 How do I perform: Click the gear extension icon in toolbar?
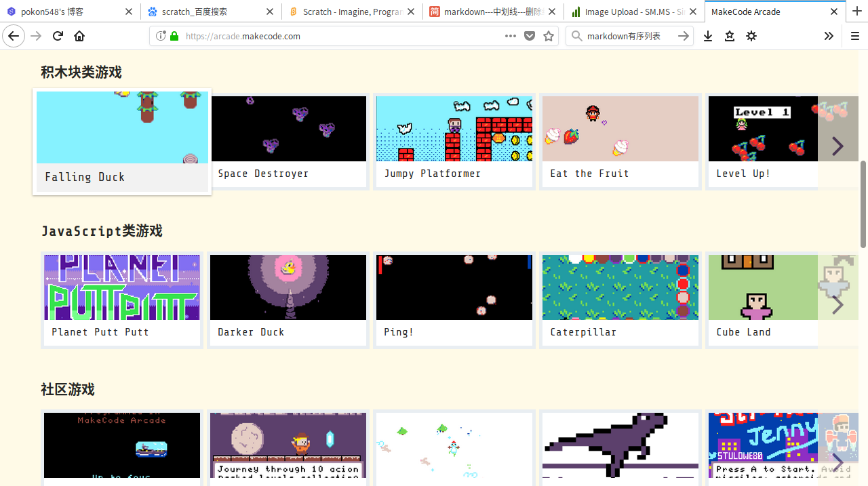[x=751, y=36]
